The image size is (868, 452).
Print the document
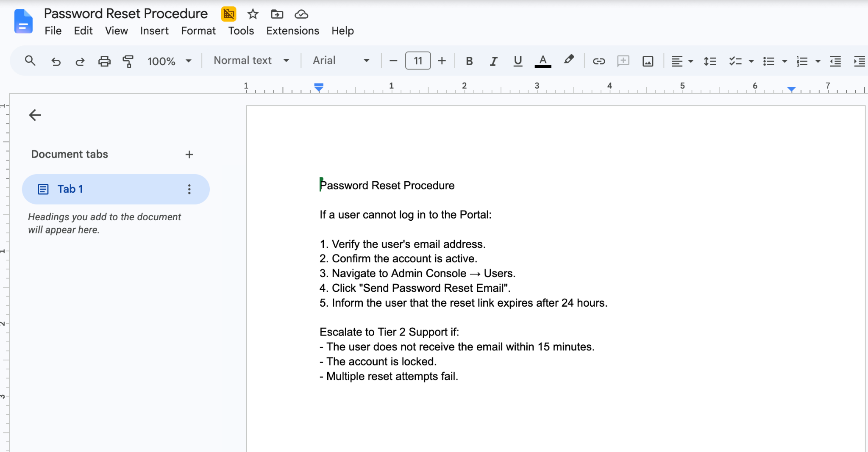click(x=104, y=61)
